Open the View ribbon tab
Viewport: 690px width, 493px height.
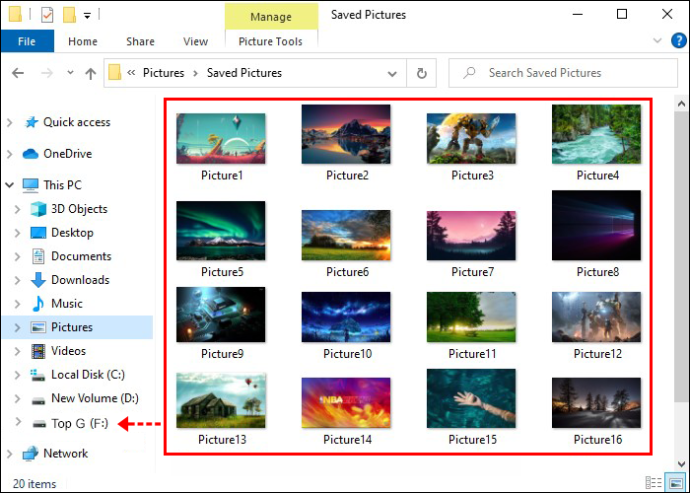point(195,41)
